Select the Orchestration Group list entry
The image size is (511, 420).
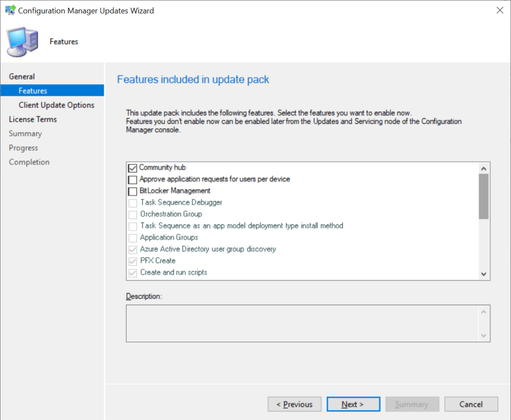171,214
